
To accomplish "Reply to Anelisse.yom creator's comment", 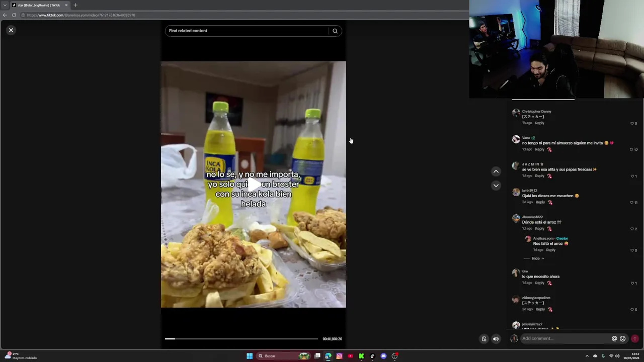I will click(550, 250).
